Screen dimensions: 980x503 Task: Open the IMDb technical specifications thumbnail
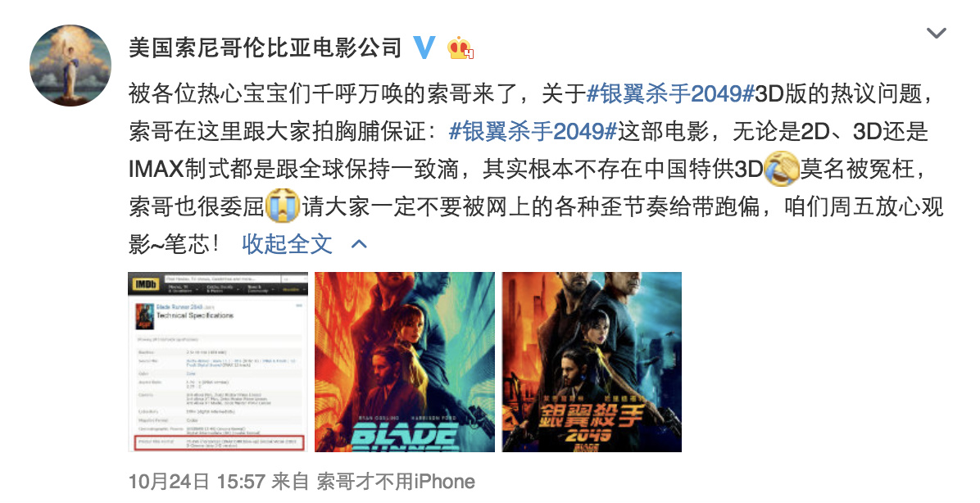coord(218,362)
